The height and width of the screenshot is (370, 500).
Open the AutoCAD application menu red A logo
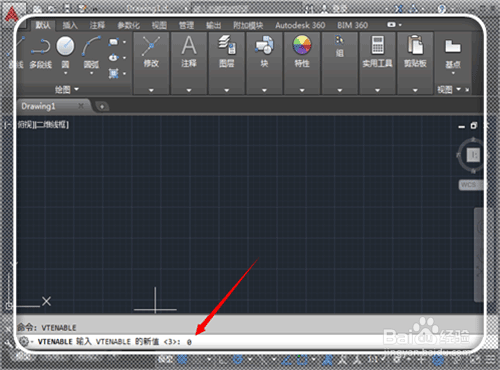[x=12, y=14]
